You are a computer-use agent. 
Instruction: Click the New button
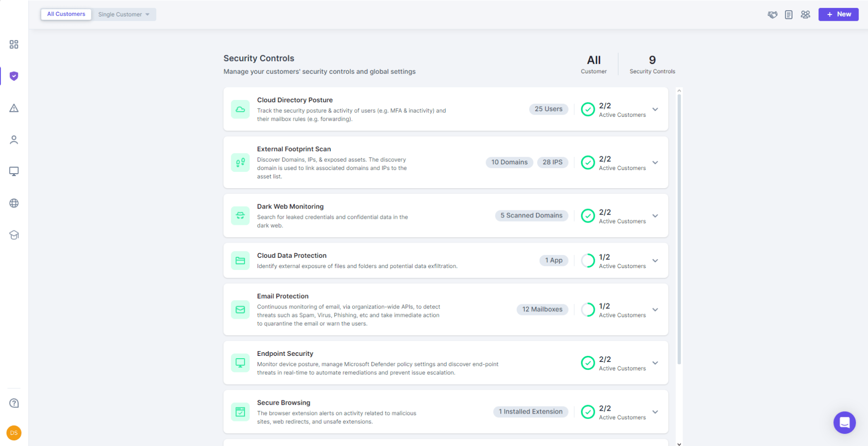coord(838,15)
